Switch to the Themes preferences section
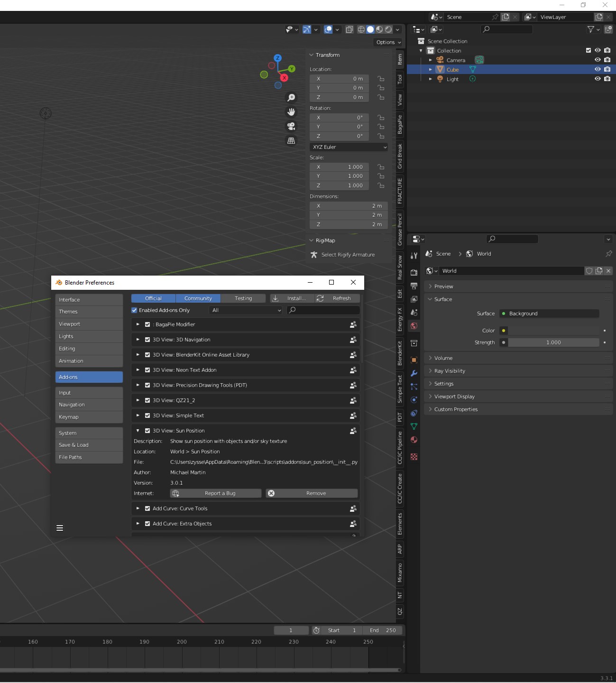The width and height of the screenshot is (616, 683). 89,312
